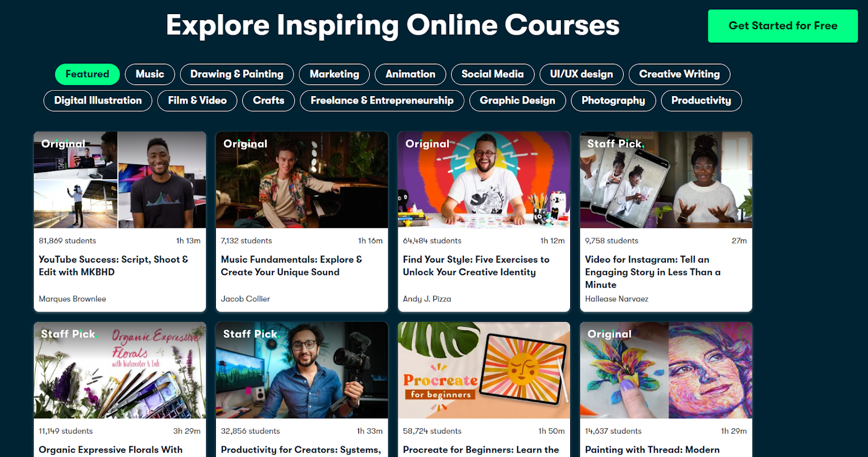868x457 pixels.
Task: Select the Creative Writing category
Action: 679,74
